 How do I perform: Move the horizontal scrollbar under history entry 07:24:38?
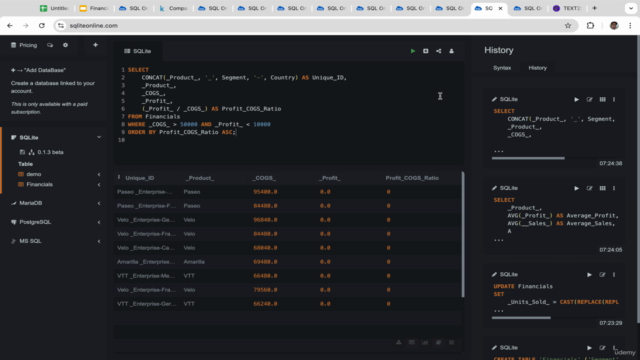[x=528, y=158]
